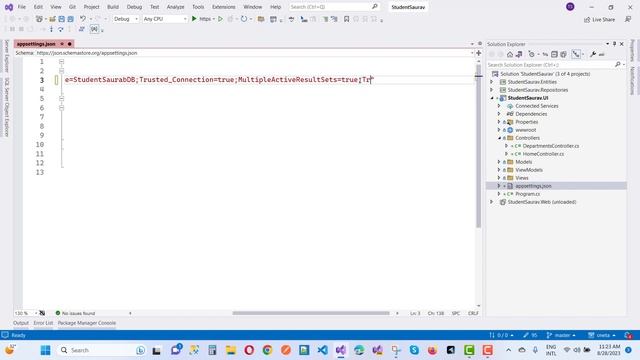640x360 pixels.
Task: Open the 130 % zoom dropdown
Action: coord(26,313)
